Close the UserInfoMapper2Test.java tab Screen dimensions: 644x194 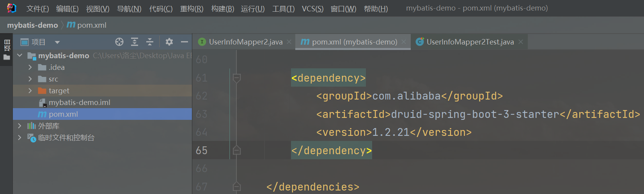click(x=521, y=42)
